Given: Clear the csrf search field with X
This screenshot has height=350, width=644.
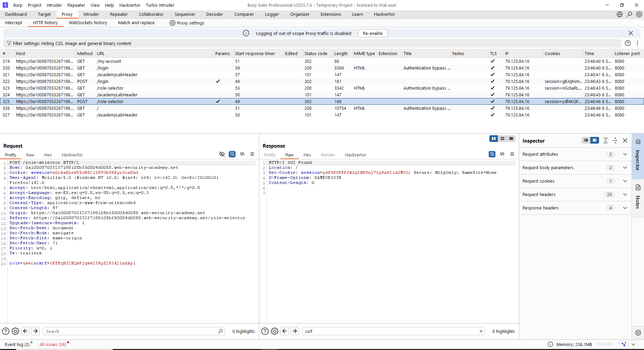Looking at the screenshot, I should tap(481, 331).
